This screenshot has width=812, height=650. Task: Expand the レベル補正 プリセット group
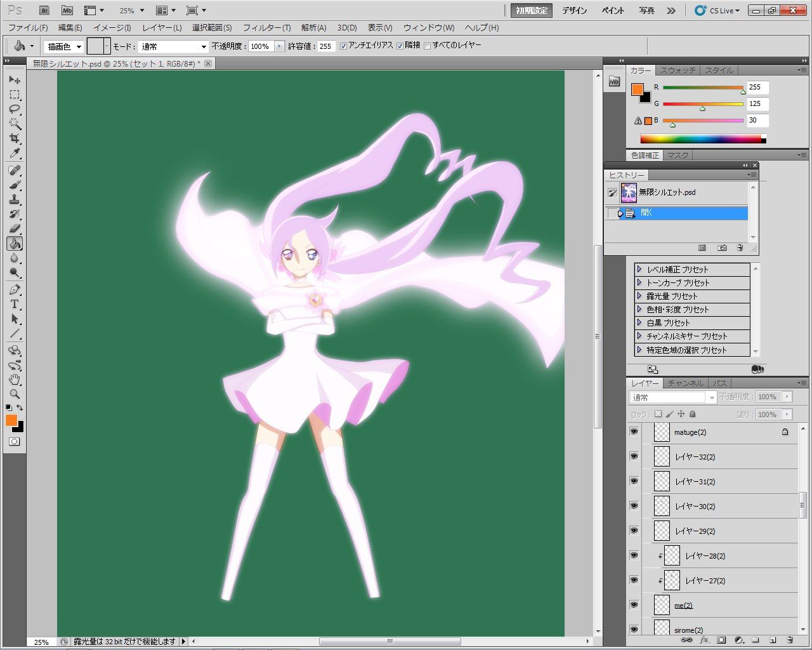pyautogui.click(x=639, y=269)
